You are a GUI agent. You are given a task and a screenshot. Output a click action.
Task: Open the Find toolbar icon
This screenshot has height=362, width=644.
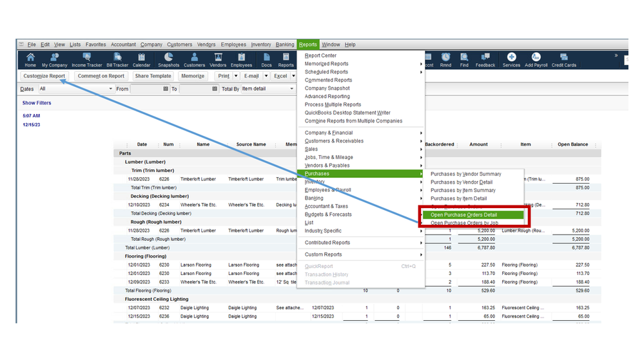[x=464, y=60]
